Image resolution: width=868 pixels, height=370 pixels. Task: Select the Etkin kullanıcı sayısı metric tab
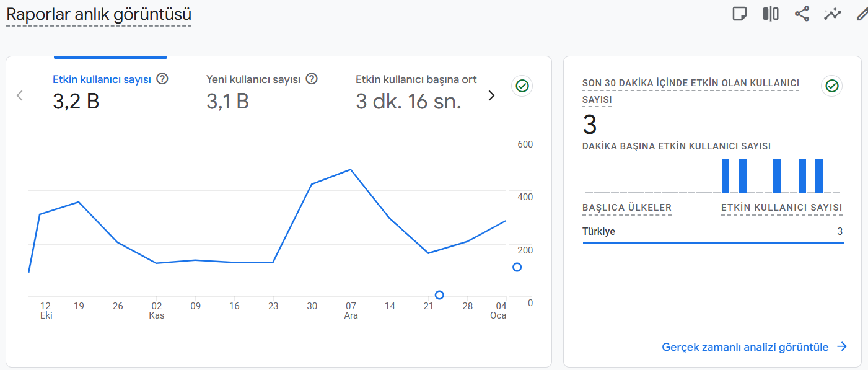tap(110, 92)
